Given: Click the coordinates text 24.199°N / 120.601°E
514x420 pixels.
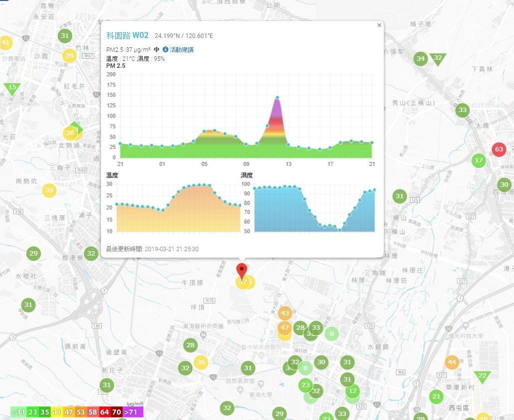Looking at the screenshot, I should (x=184, y=36).
